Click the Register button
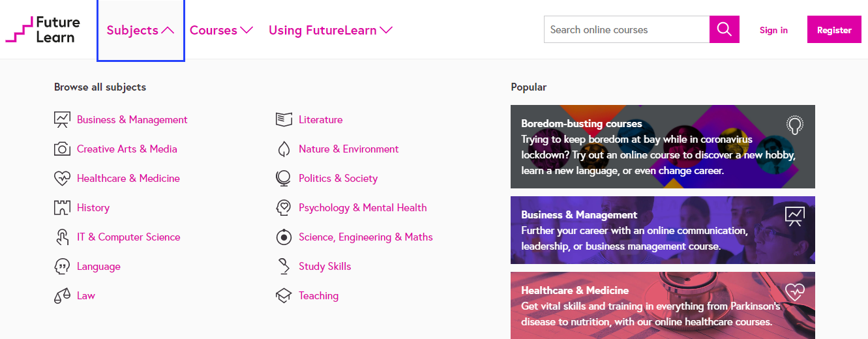The height and width of the screenshot is (339, 868). coord(834,30)
